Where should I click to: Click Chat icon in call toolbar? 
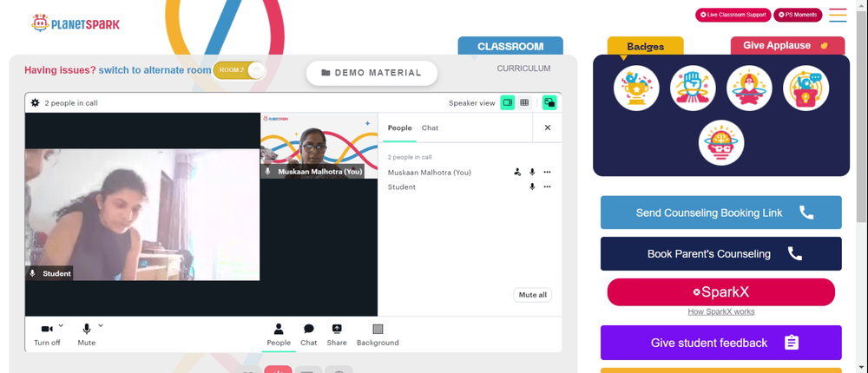point(308,335)
